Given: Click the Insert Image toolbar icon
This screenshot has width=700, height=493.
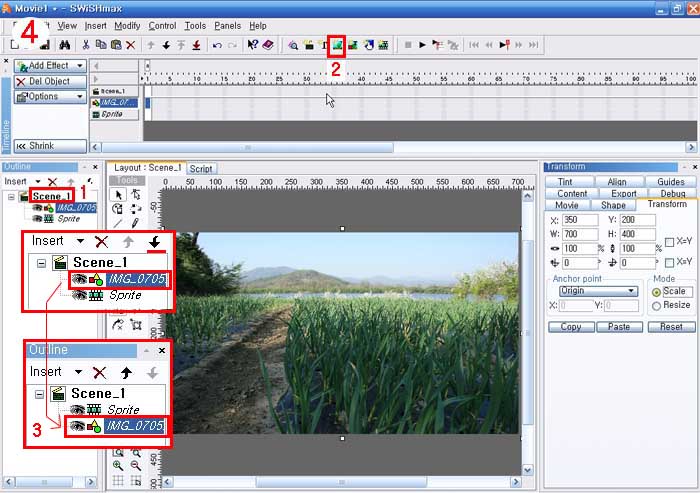Looking at the screenshot, I should [x=337, y=45].
